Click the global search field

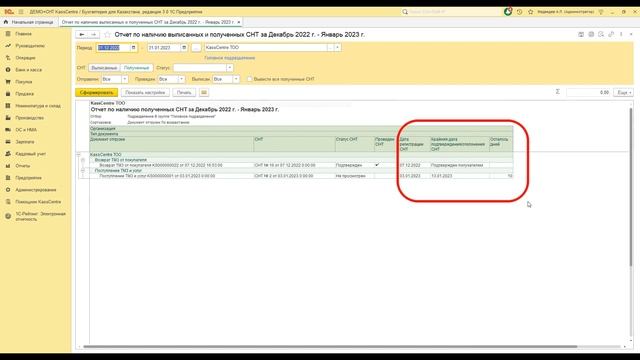coord(451,12)
